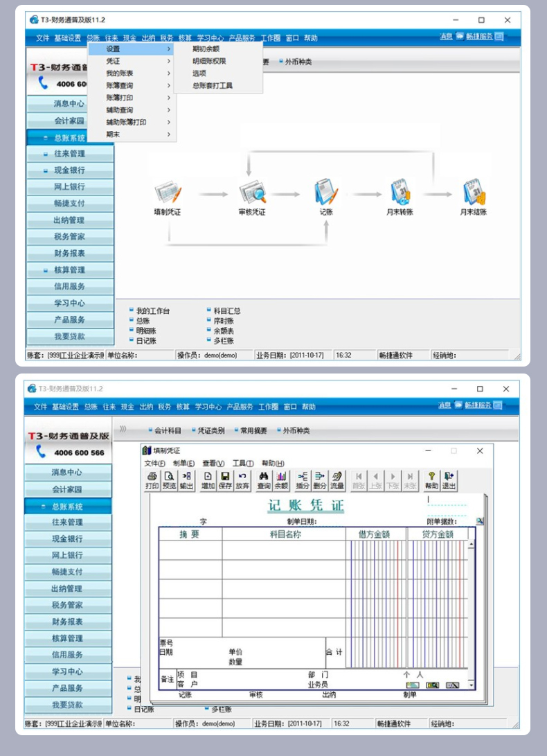The width and height of the screenshot is (547, 756).
Task: Open 财务报表 sidebar button in upper window
Action: (x=70, y=253)
